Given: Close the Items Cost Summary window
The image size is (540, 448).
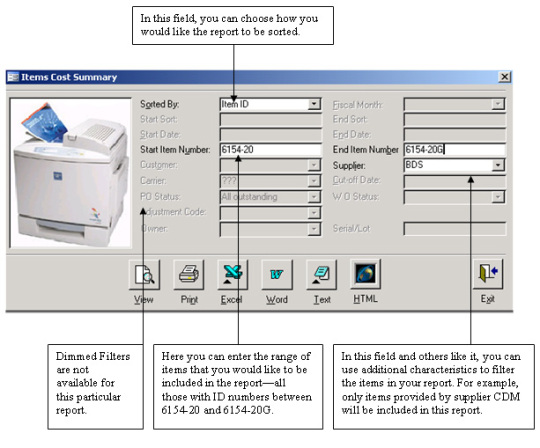Looking at the screenshot, I should [505, 76].
